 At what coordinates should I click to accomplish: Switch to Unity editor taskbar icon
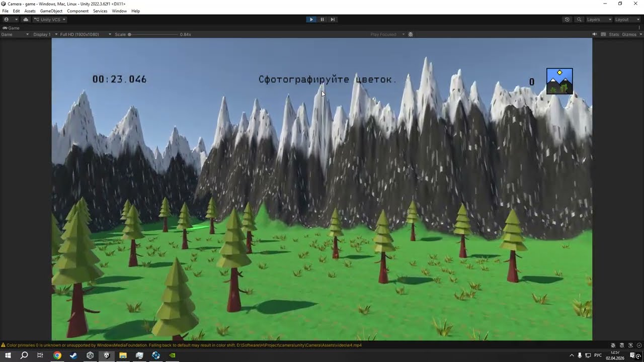pos(107,355)
